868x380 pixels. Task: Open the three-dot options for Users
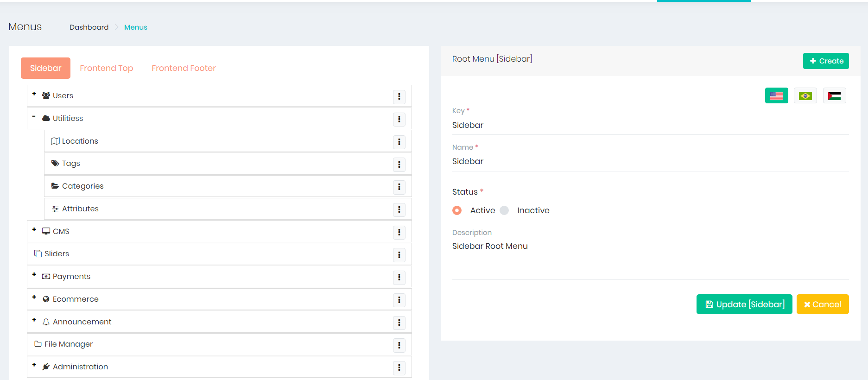(399, 96)
